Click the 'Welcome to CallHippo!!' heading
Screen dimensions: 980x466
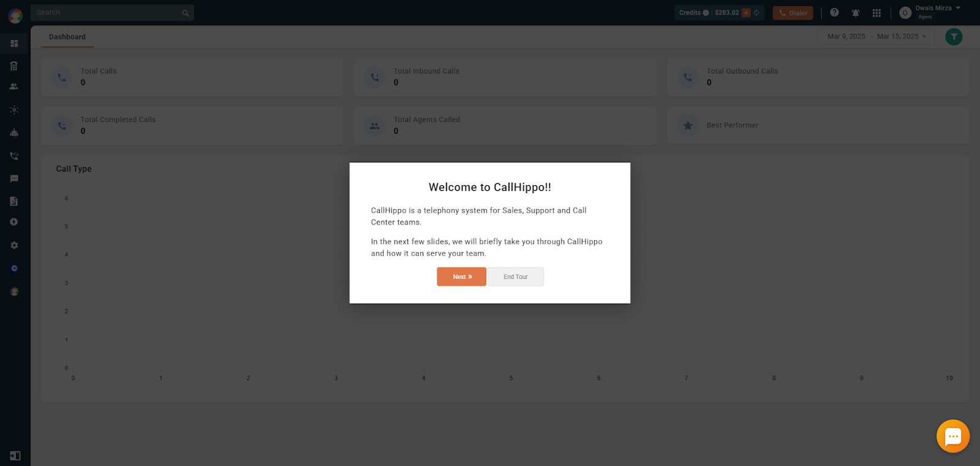490,188
